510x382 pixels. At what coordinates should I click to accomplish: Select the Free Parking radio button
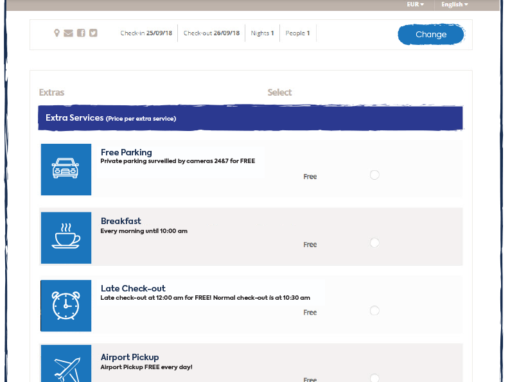coord(375,175)
